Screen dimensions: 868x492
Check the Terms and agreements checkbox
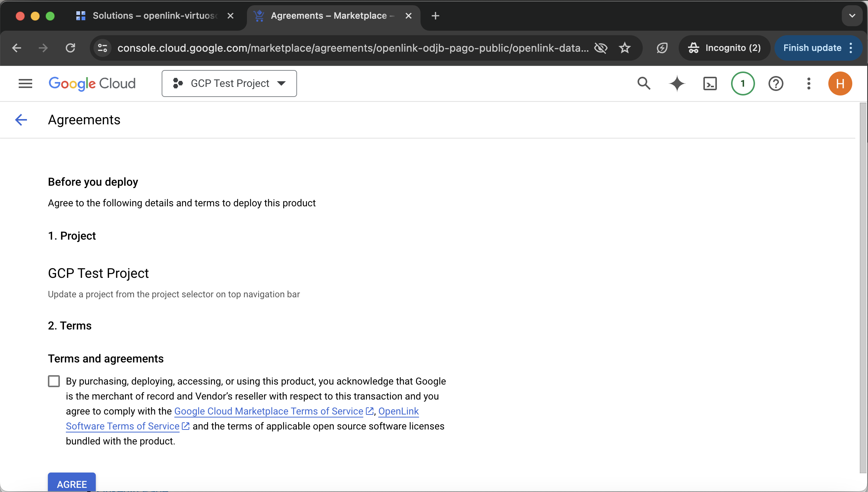click(x=54, y=381)
